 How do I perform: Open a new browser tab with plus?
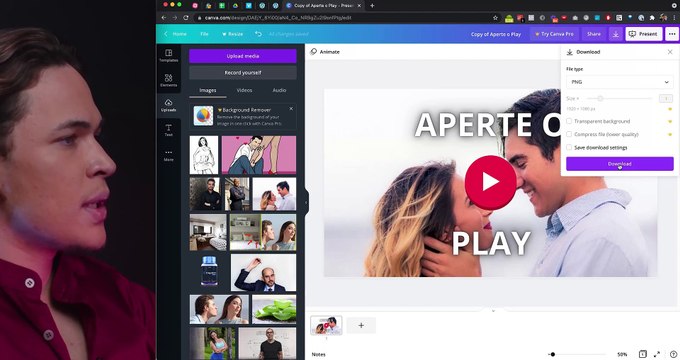click(x=372, y=6)
